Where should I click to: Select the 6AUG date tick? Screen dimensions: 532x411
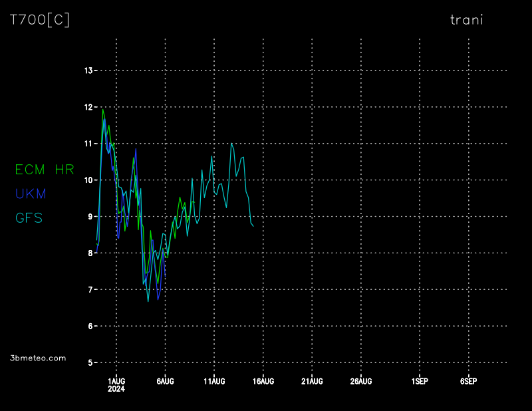pyautogui.click(x=165, y=381)
